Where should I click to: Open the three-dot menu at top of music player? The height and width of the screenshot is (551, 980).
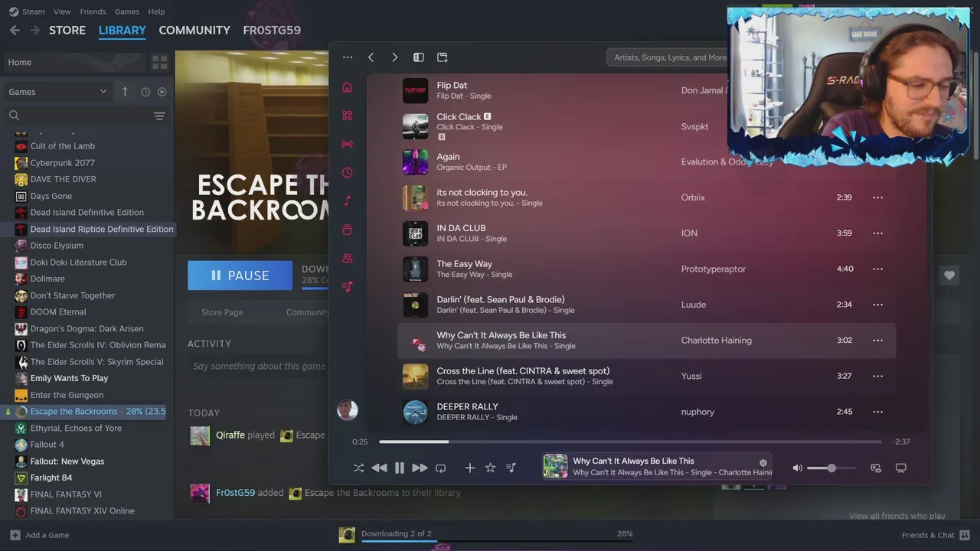click(348, 57)
